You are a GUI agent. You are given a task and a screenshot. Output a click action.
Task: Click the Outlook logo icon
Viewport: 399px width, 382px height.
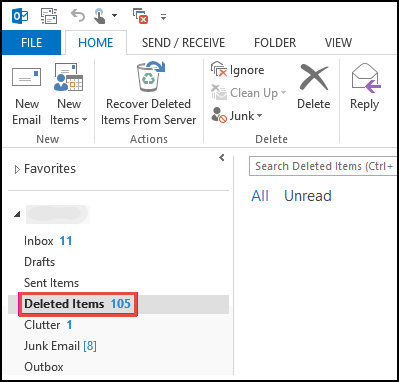click(20, 16)
